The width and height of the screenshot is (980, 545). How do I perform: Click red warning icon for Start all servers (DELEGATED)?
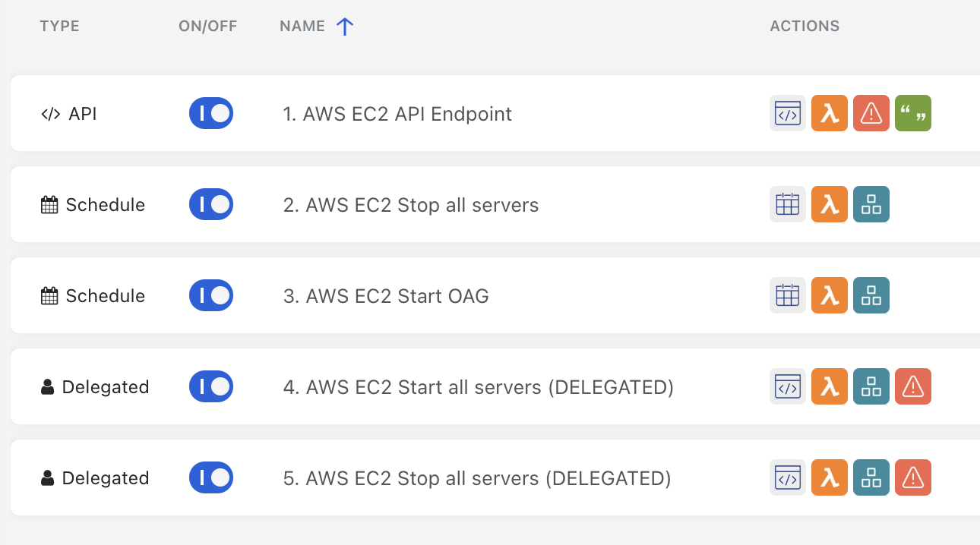pyautogui.click(x=912, y=387)
